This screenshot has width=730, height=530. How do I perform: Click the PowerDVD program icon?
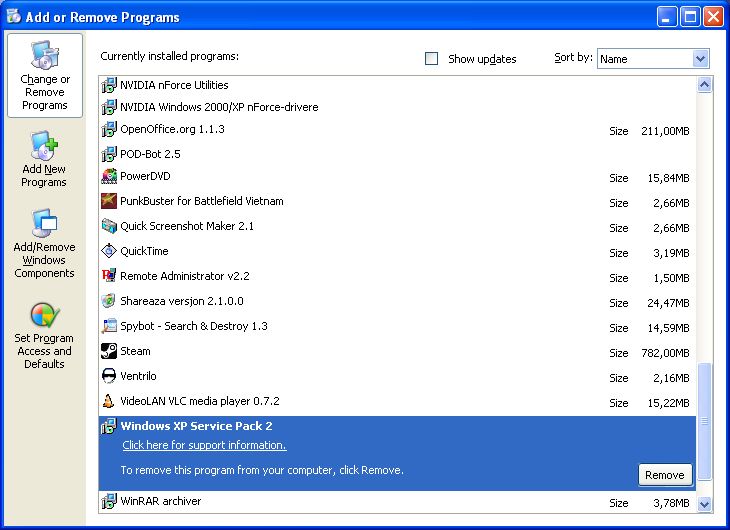tap(109, 176)
